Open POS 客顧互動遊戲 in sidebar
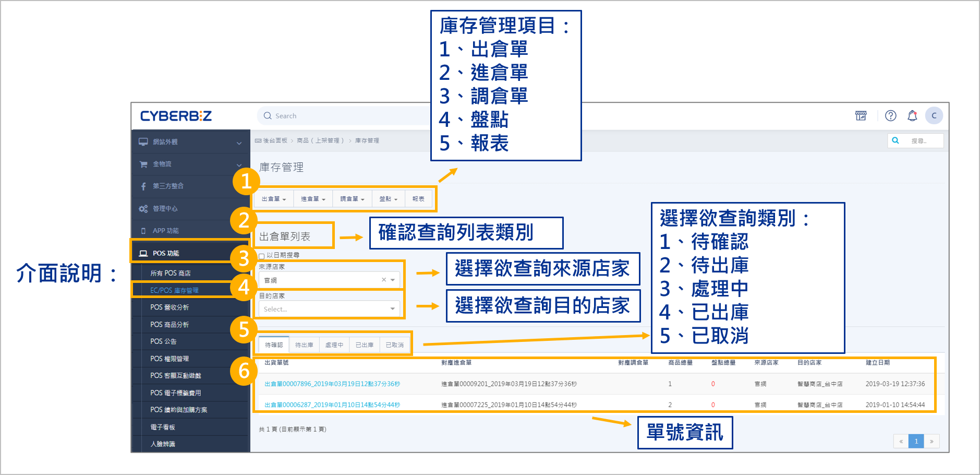 click(x=176, y=376)
